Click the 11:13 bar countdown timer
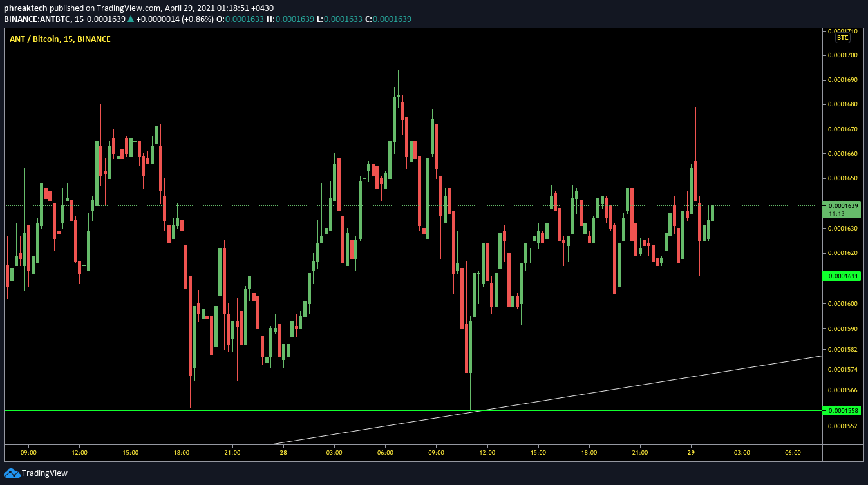 836,214
